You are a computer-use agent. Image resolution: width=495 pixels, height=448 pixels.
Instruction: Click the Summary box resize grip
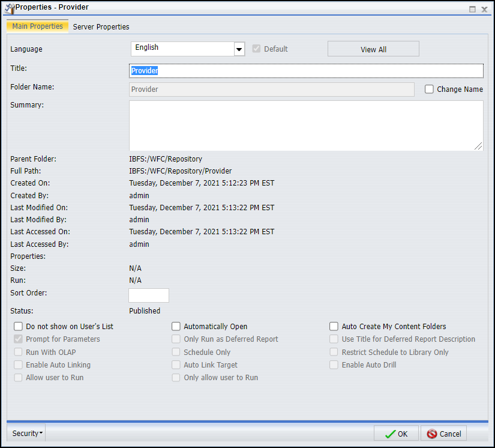479,146
